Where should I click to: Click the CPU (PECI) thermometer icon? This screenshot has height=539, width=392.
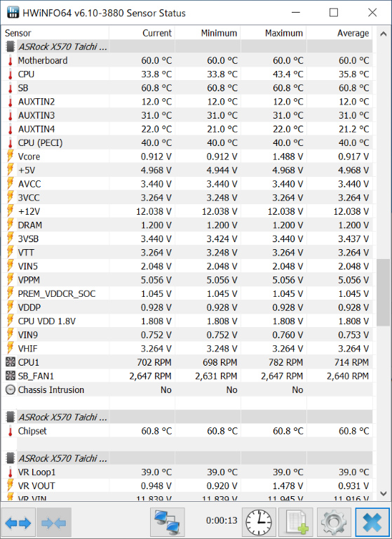11,142
